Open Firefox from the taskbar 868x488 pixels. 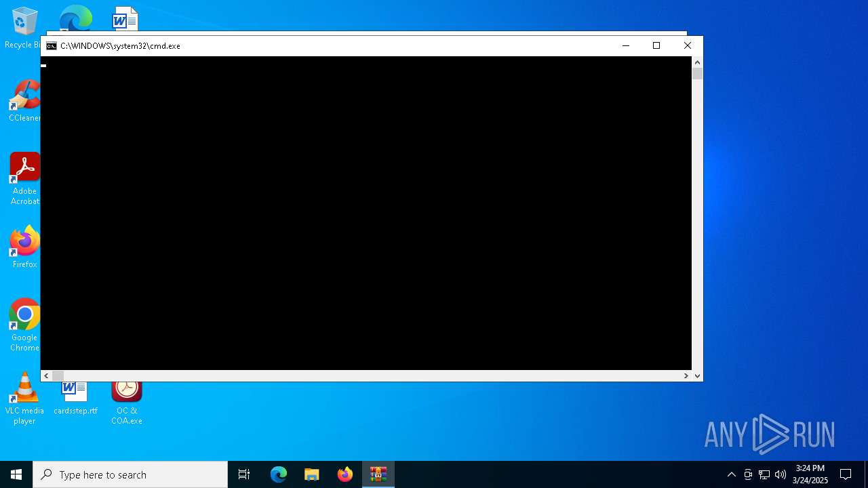pyautogui.click(x=345, y=474)
